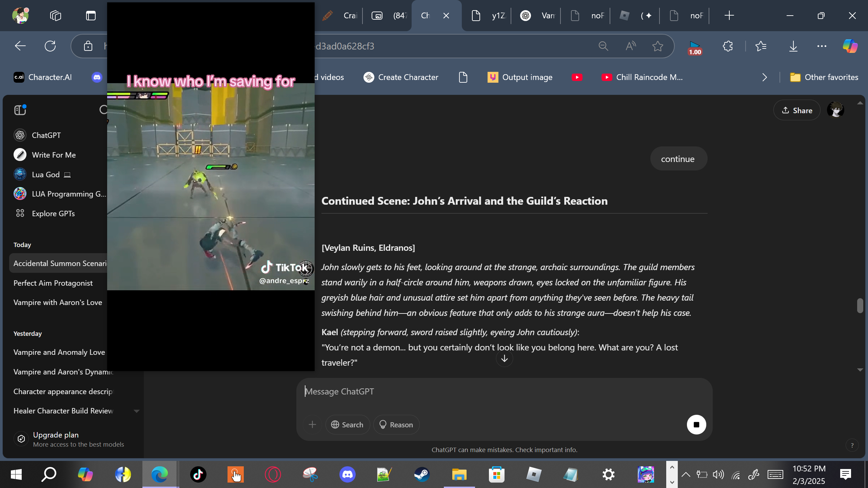Screen dimensions: 868x488
Task: Click the ChatGPT user avatar
Action: coord(835,110)
